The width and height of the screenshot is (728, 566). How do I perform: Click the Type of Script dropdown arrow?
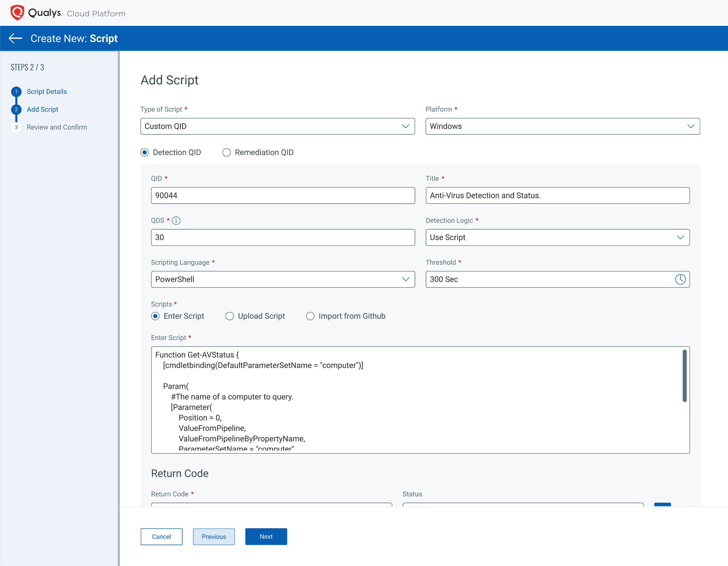tap(405, 126)
